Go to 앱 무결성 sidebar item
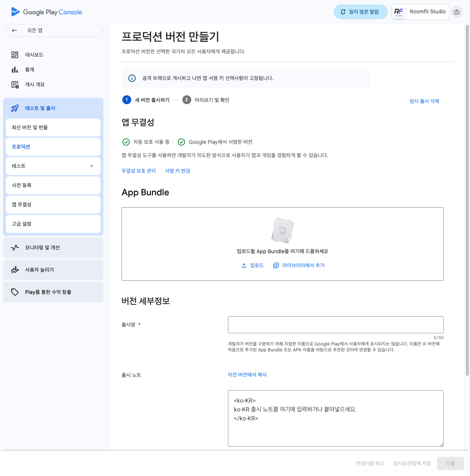This screenshot has width=470, height=476. click(53, 205)
